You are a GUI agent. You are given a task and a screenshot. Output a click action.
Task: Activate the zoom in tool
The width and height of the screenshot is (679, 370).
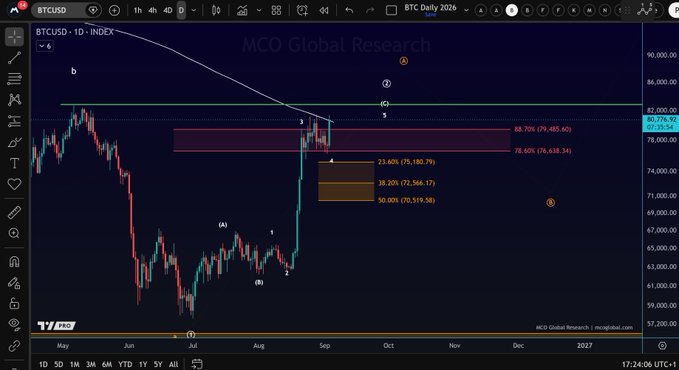(14, 234)
